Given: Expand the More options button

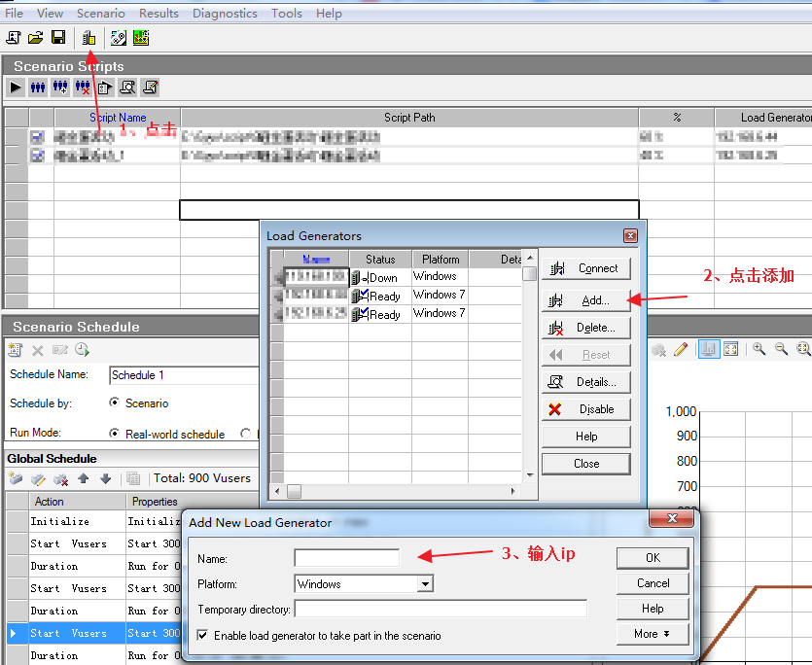Looking at the screenshot, I should coord(652,634).
